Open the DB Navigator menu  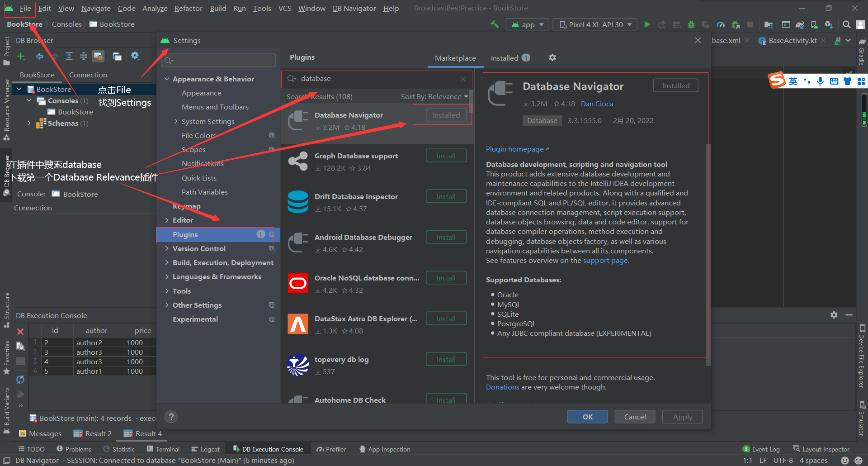coord(354,8)
